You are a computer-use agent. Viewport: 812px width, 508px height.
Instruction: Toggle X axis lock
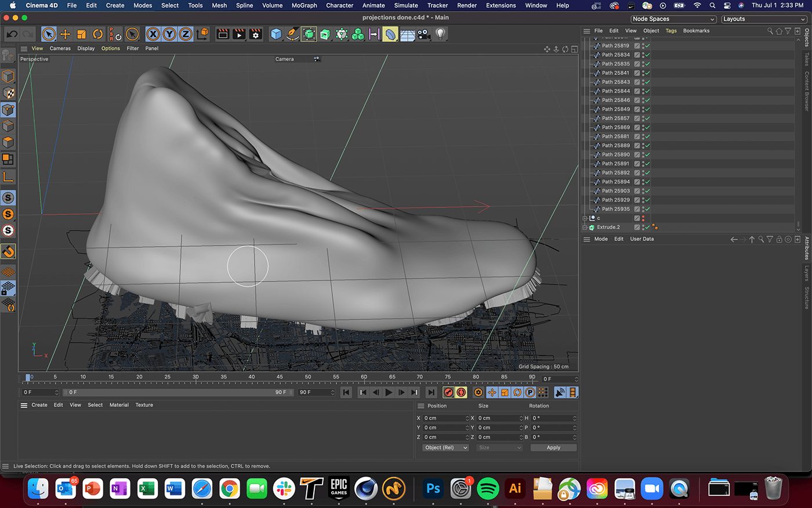pos(153,34)
